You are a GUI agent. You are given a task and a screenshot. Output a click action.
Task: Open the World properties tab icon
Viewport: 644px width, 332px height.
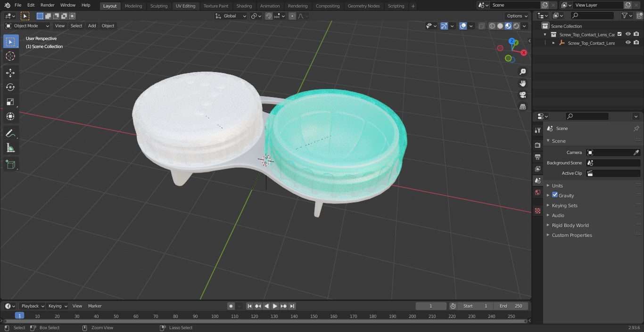[x=537, y=192]
